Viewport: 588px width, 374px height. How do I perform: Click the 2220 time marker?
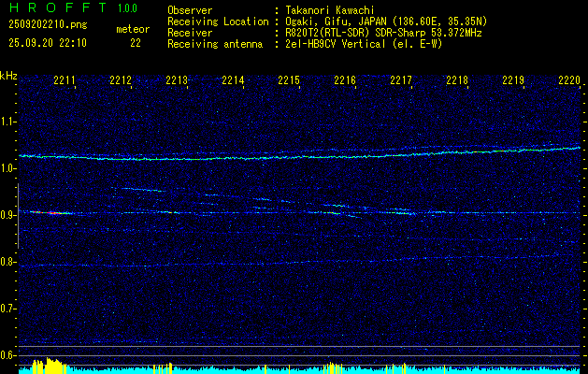point(569,80)
